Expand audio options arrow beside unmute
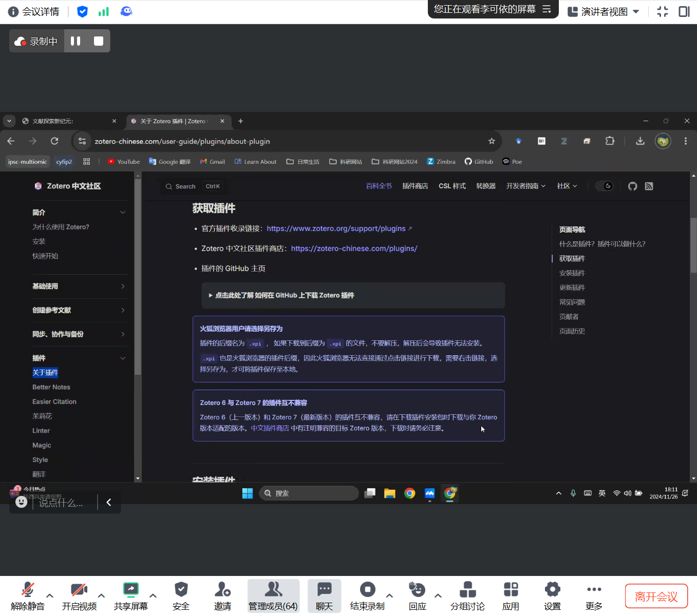The image size is (697, 616). [50, 595]
